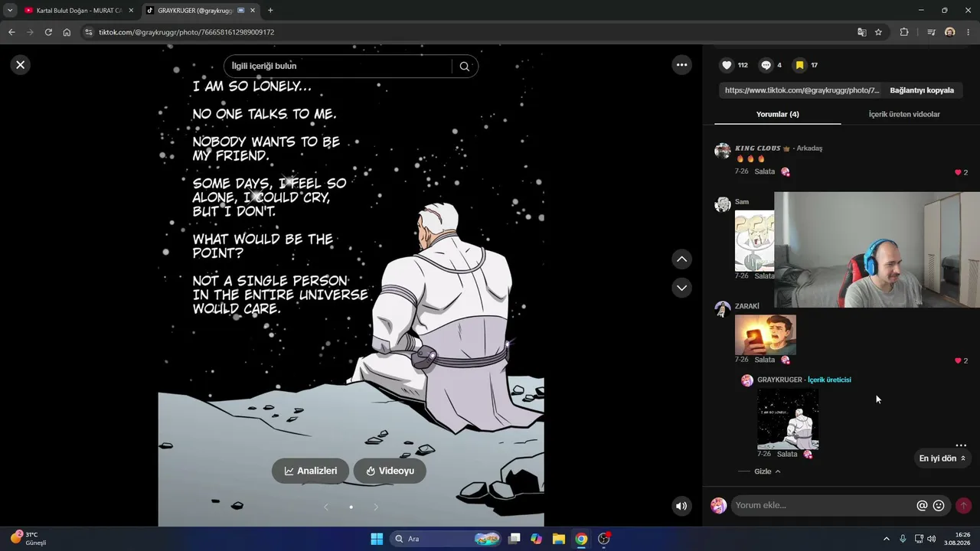This screenshot has width=980, height=551.
Task: Click the address bar URL
Action: tap(186, 32)
